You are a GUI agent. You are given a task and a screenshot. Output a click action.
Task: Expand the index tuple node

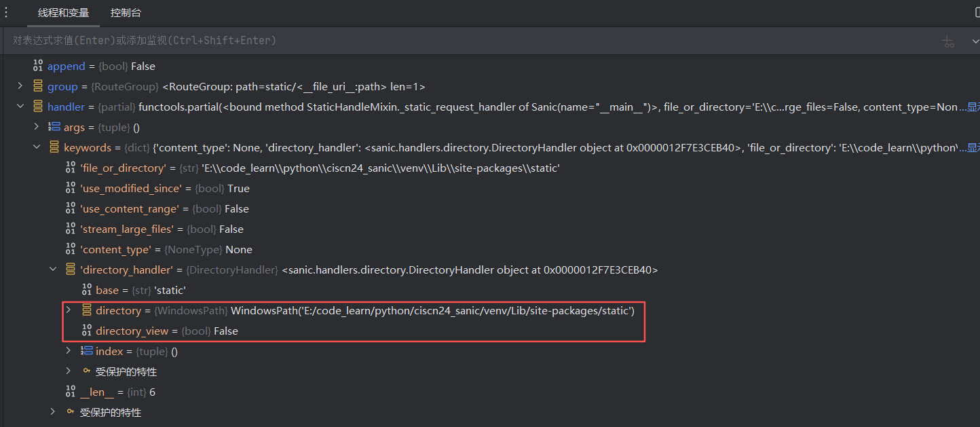tap(69, 351)
